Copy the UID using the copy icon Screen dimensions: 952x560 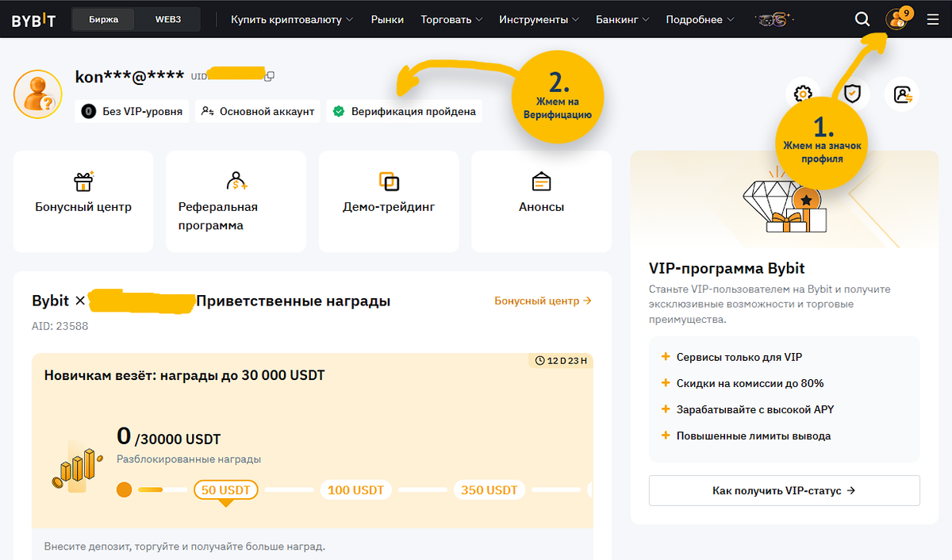pyautogui.click(x=268, y=75)
